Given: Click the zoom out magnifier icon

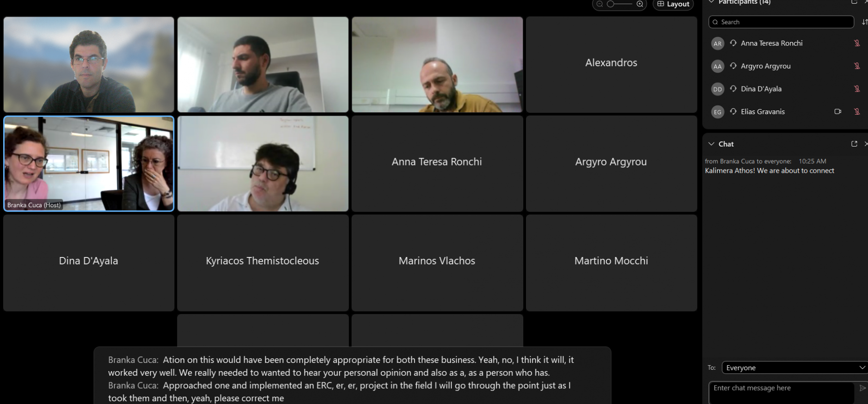Looking at the screenshot, I should pos(599,4).
